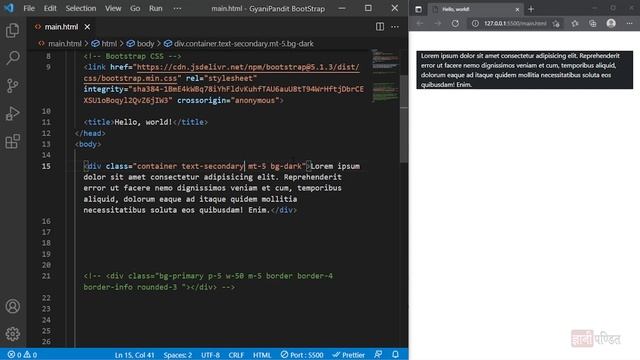
Task: Close the Hello, world! browser tab
Action: (517, 9)
